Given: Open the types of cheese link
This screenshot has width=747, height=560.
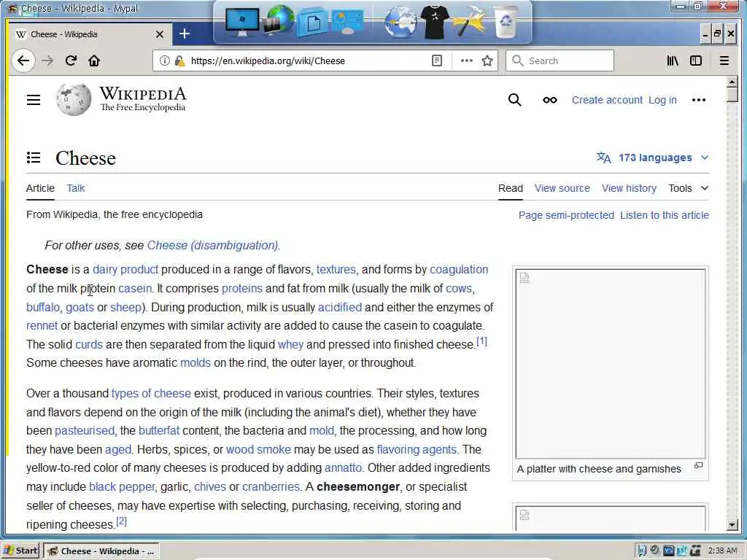Looking at the screenshot, I should (x=151, y=393).
